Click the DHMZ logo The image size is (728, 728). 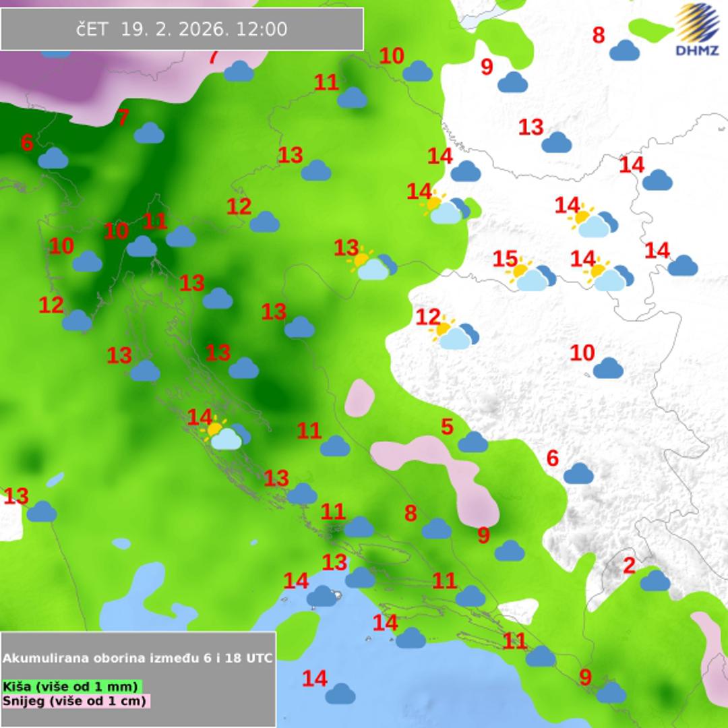click(x=698, y=29)
